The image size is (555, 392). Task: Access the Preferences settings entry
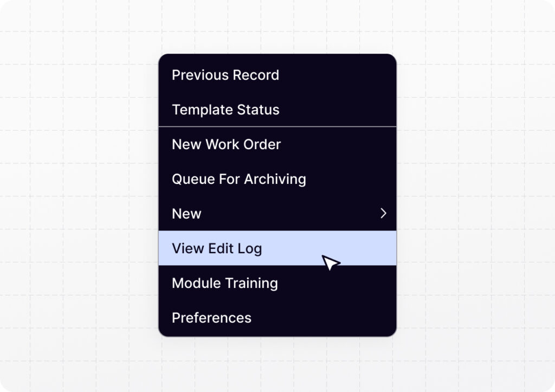tap(211, 318)
